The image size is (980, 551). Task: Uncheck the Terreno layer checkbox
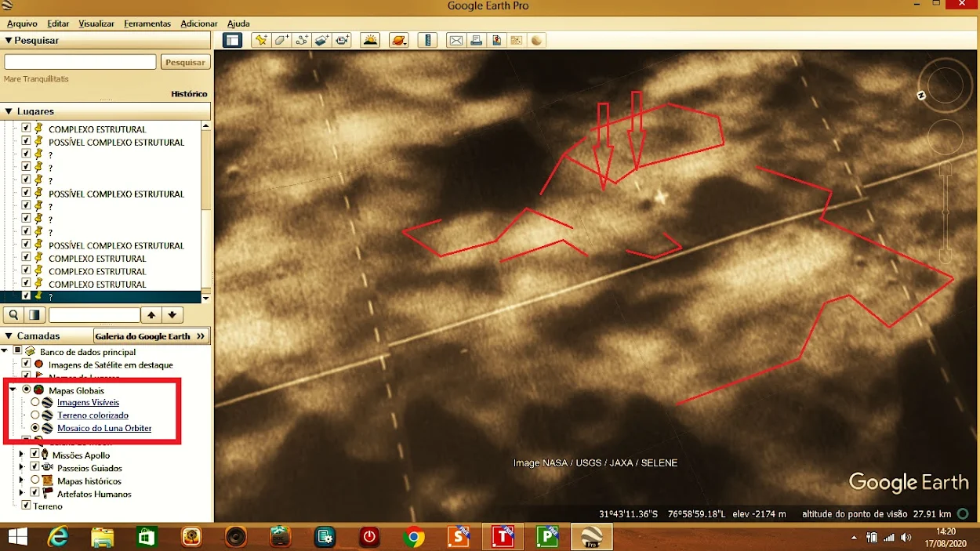[x=27, y=506]
